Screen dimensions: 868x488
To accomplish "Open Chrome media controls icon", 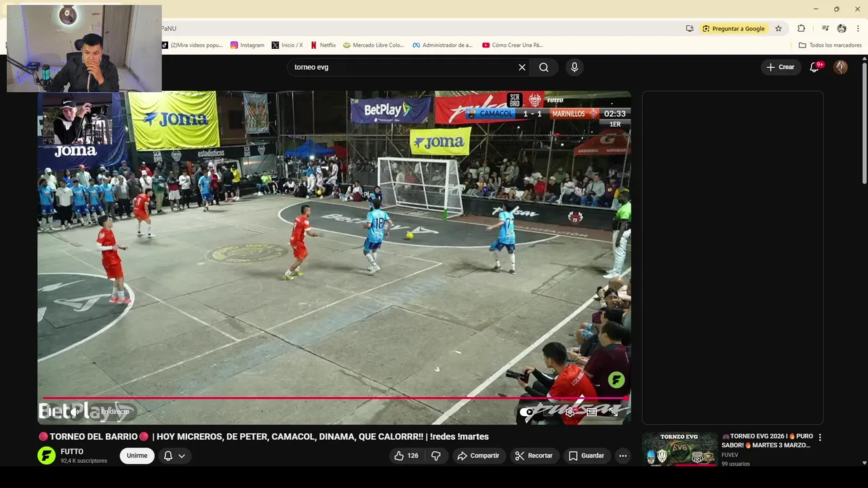I will click(x=825, y=28).
